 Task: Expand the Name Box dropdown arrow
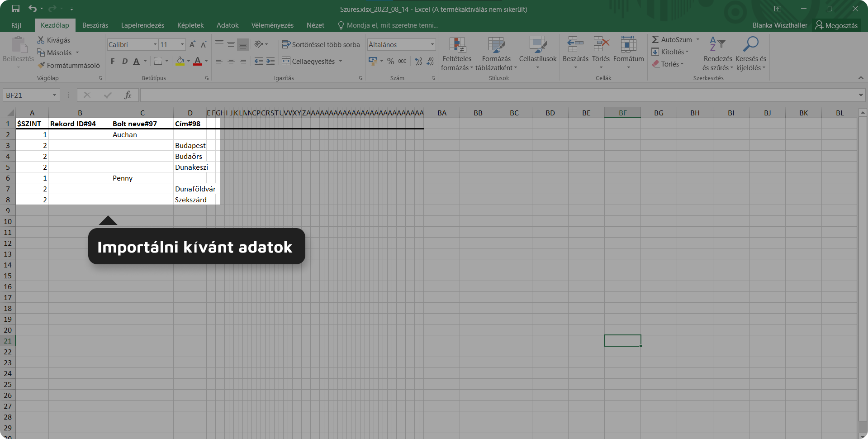tap(54, 95)
